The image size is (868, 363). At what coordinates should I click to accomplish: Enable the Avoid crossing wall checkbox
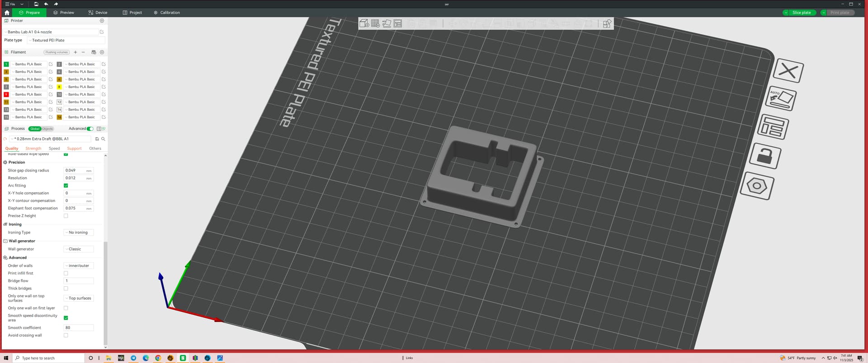[66, 335]
